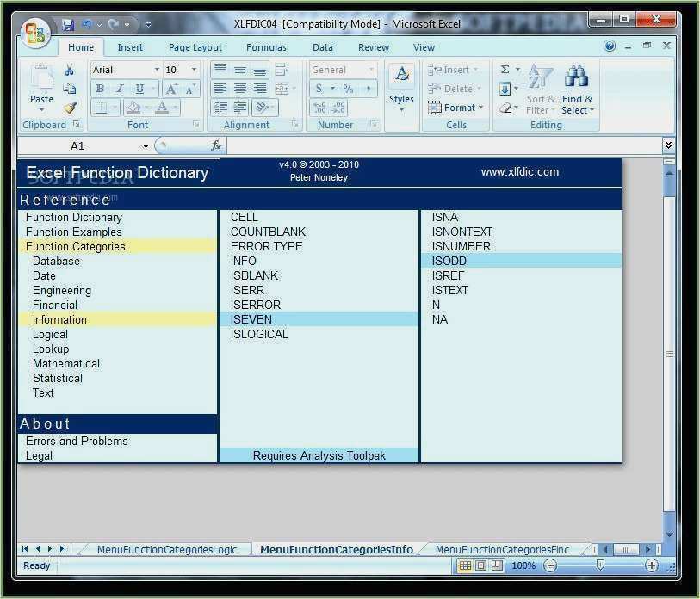The width and height of the screenshot is (700, 599).
Task: Open the Number Format dropdown
Action: pos(371,70)
